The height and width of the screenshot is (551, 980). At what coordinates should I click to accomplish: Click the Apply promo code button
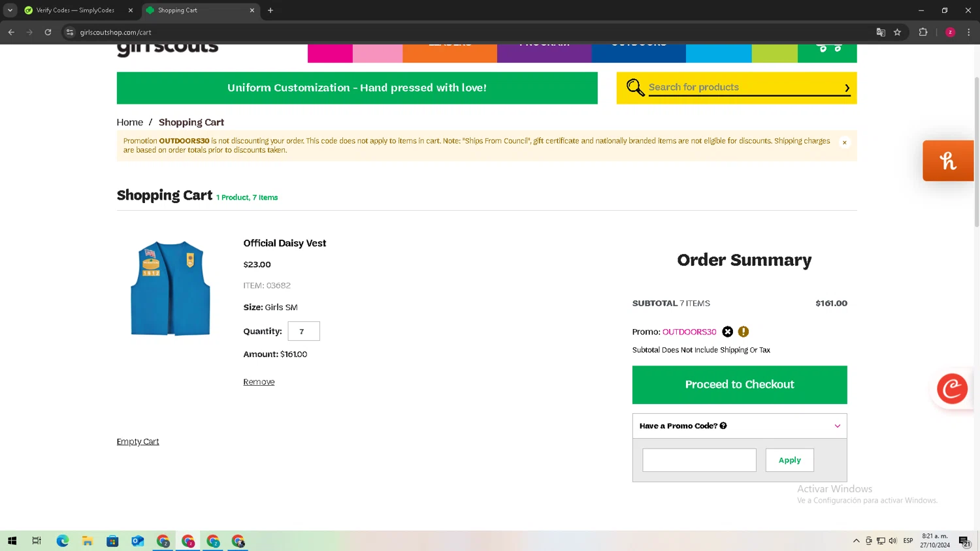pos(789,460)
